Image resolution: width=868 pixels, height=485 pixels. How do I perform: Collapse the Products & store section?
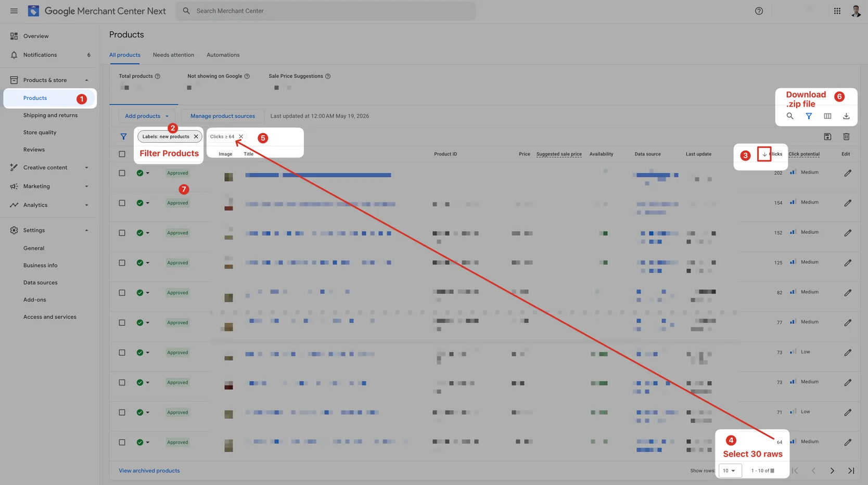tap(86, 80)
